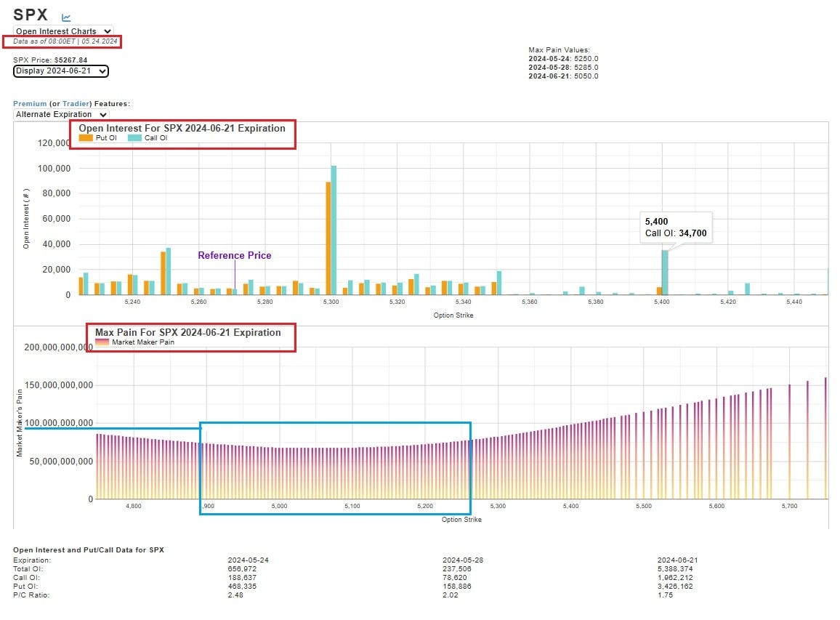The width and height of the screenshot is (840, 620).
Task: Click the 5,300 strike label on Max Pain axis
Action: click(x=498, y=506)
